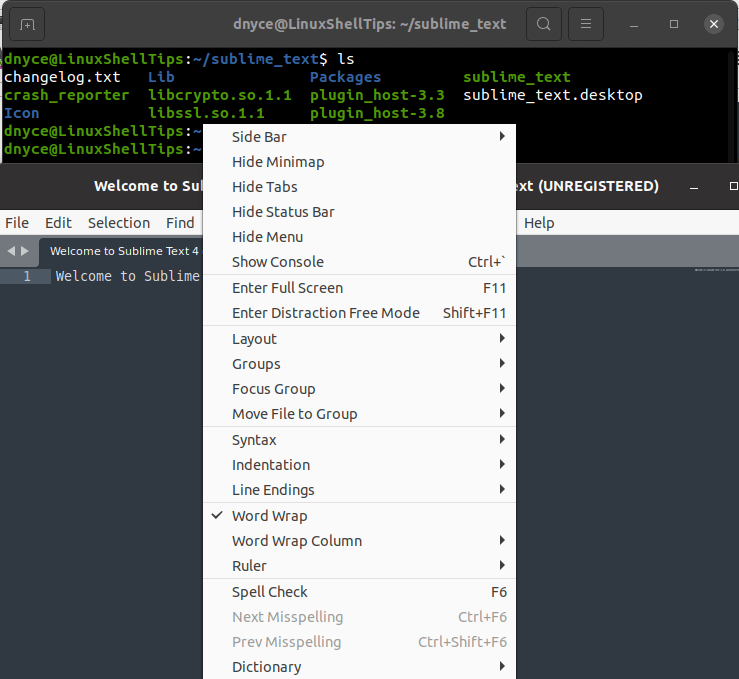Click 'sublime_text.desktop' in terminal listing
The height and width of the screenshot is (679, 739).
pos(552,96)
